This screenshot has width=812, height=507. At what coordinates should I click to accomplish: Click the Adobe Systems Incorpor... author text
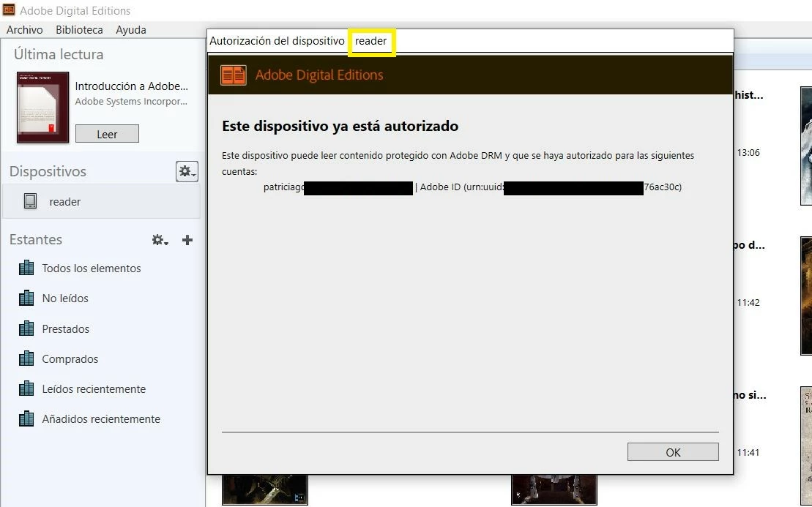[132, 102]
